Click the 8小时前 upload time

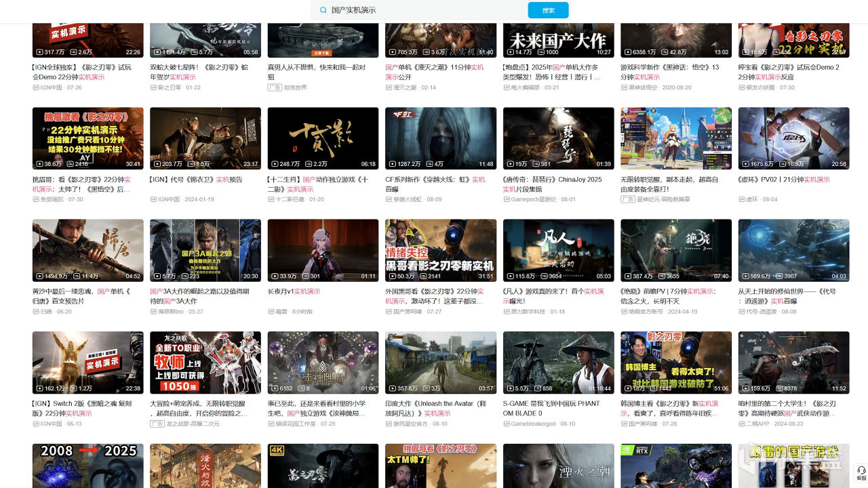pyautogui.click(x=302, y=312)
